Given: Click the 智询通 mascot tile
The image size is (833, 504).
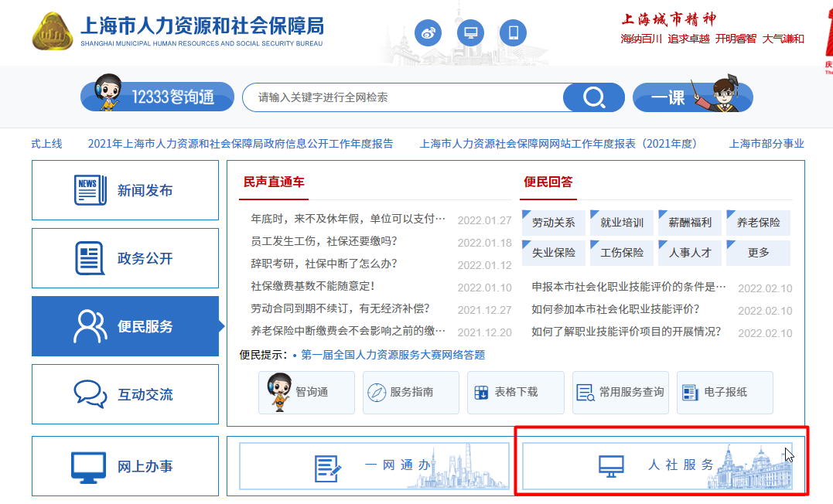Looking at the screenshot, I should click(306, 393).
